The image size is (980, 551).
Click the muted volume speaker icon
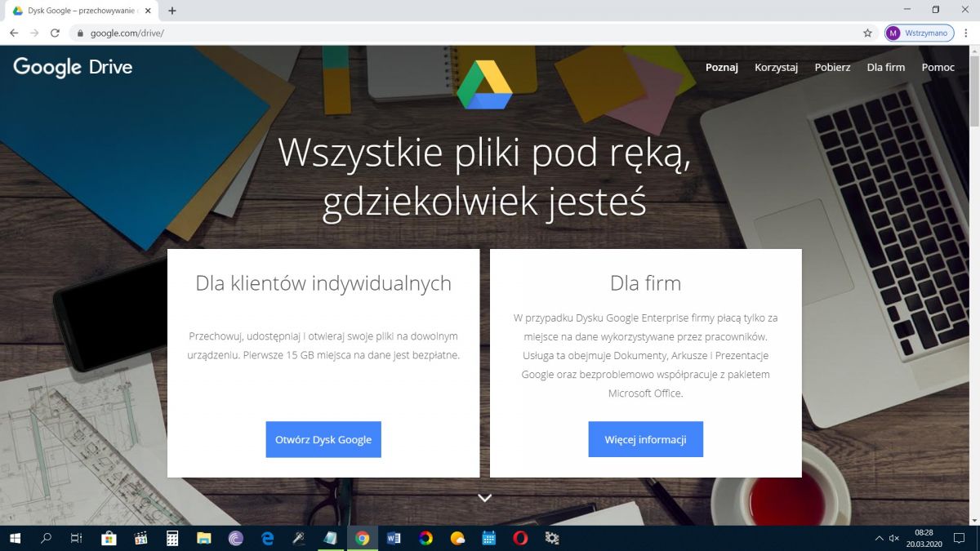point(894,539)
